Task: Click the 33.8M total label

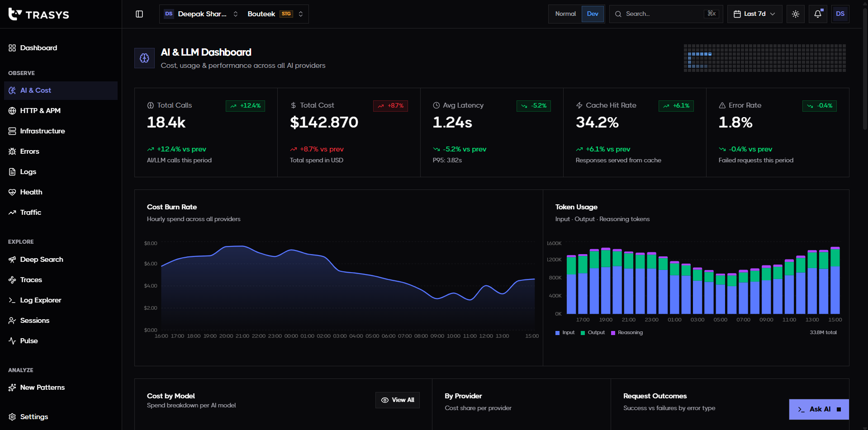Action: point(823,333)
